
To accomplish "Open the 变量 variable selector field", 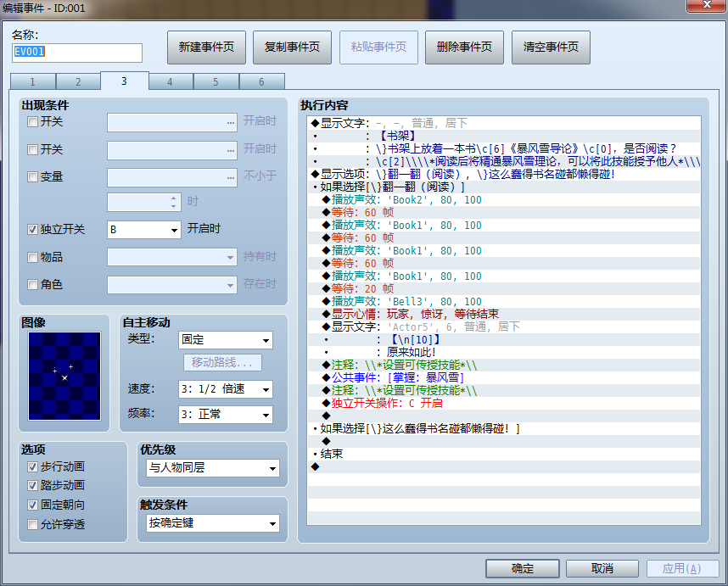I will (172, 178).
